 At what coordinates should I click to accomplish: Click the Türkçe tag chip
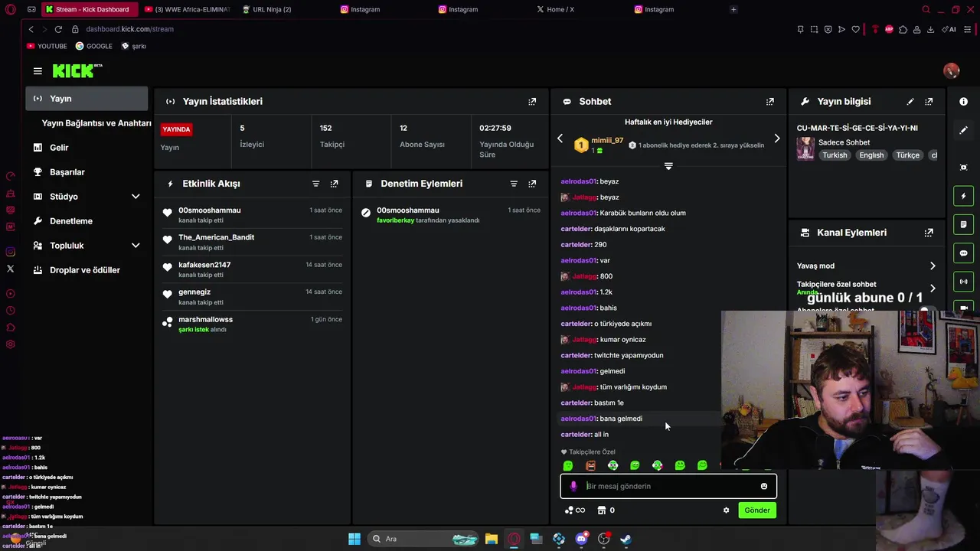coord(907,155)
